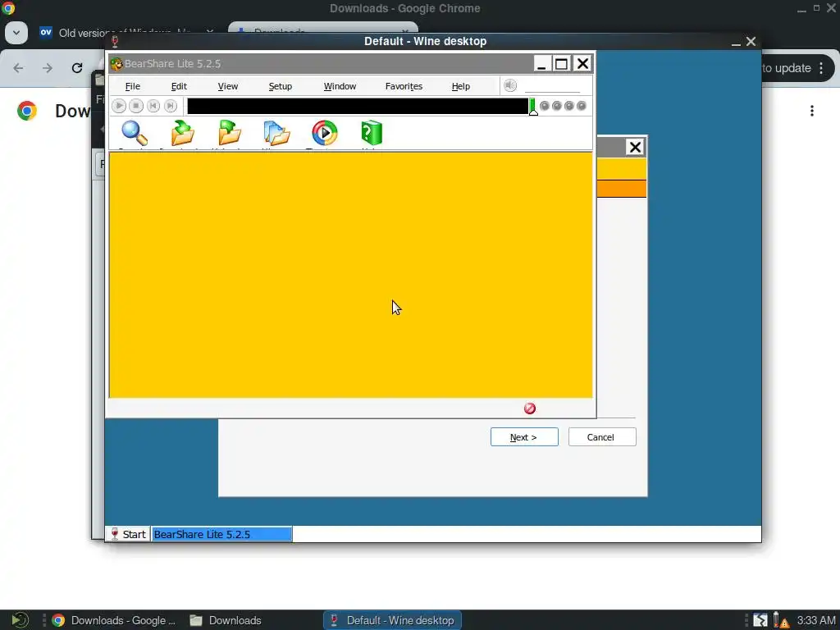Click the last round gray player button
840x630 pixels.
coord(582,106)
